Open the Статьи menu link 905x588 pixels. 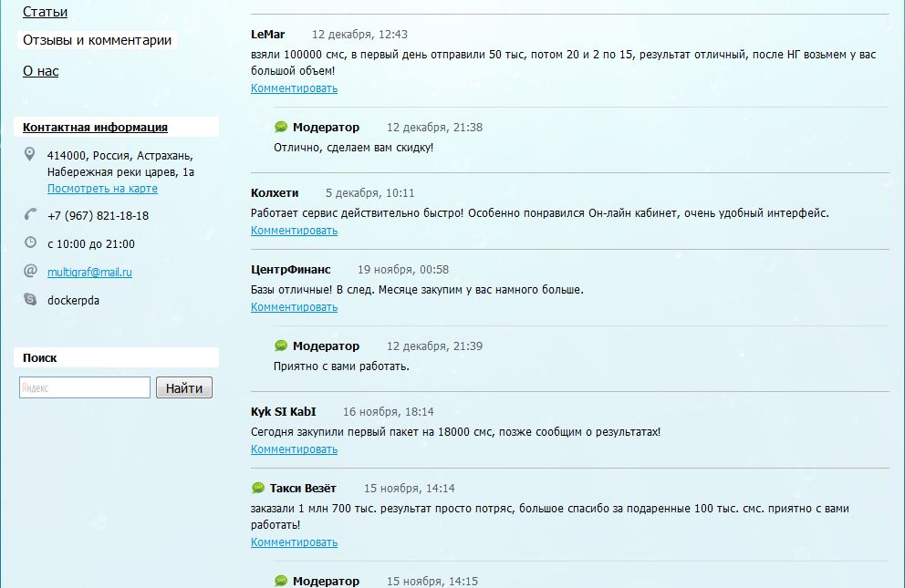click(45, 12)
